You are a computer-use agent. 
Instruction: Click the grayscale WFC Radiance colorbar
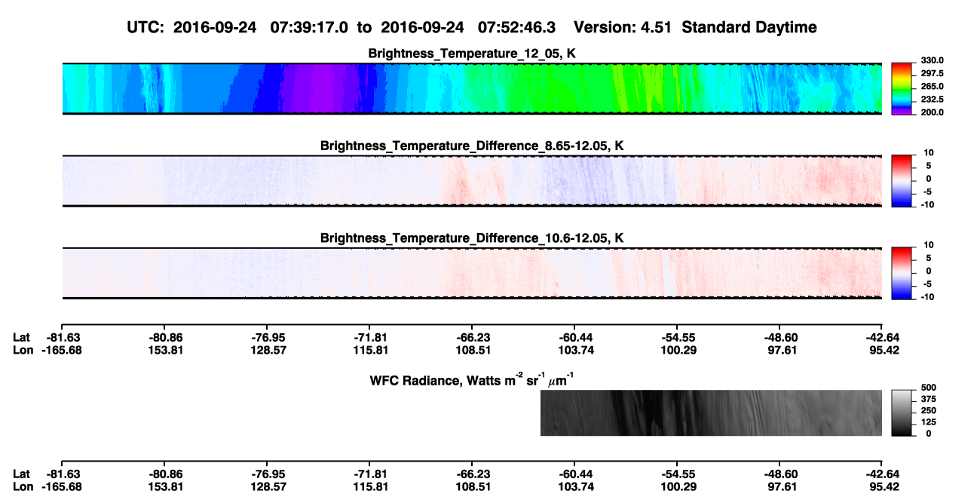[x=902, y=413]
